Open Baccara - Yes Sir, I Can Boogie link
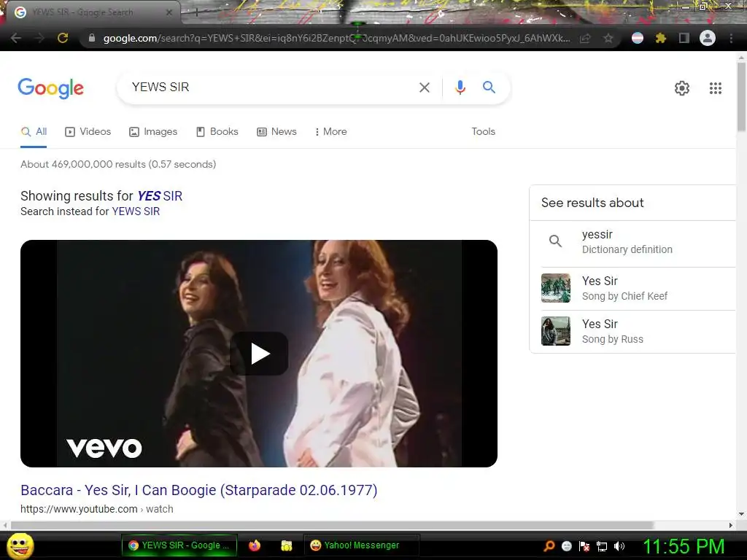747x560 pixels. click(x=198, y=490)
